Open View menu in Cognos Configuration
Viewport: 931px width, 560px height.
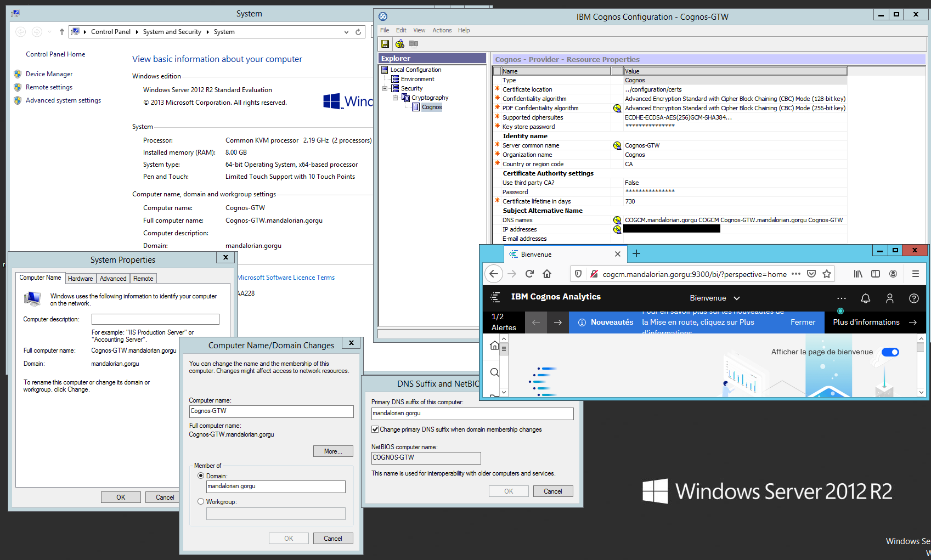click(x=419, y=30)
